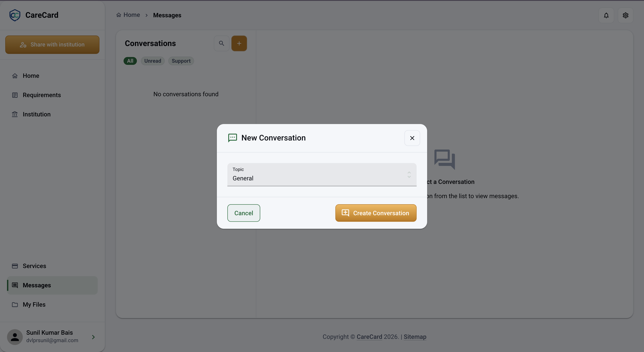This screenshot has width=644, height=352.
Task: Open Institution in the sidebar
Action: [52, 114]
